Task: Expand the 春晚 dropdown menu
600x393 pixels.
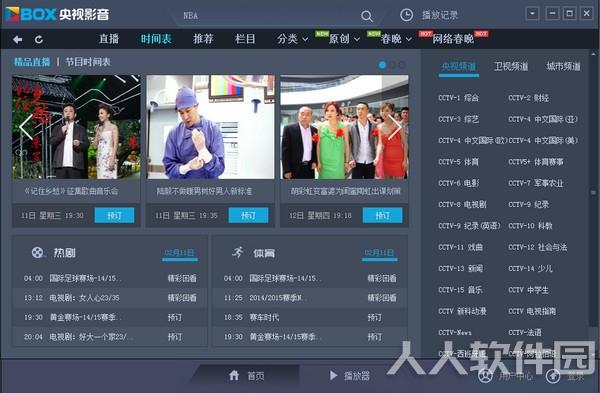Action: pos(396,39)
